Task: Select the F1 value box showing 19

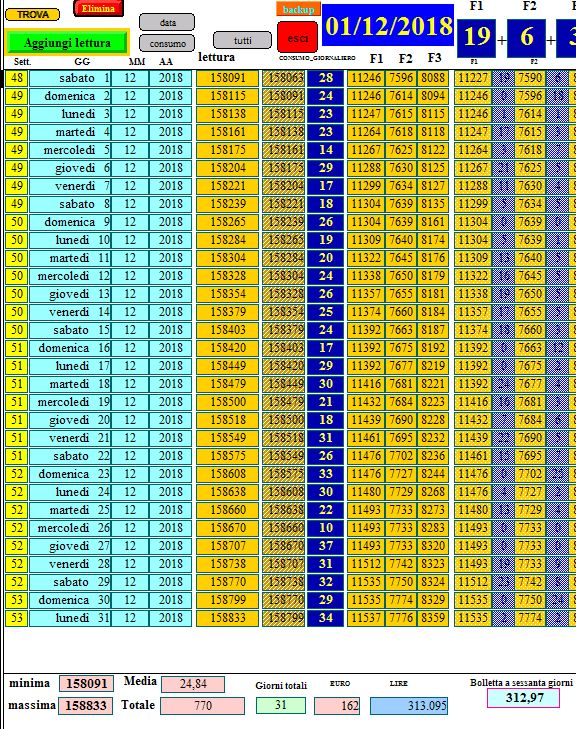Action: pos(477,38)
